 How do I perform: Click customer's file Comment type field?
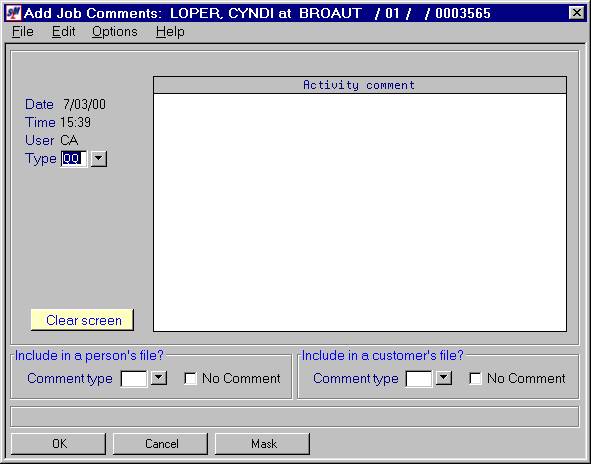pos(419,378)
